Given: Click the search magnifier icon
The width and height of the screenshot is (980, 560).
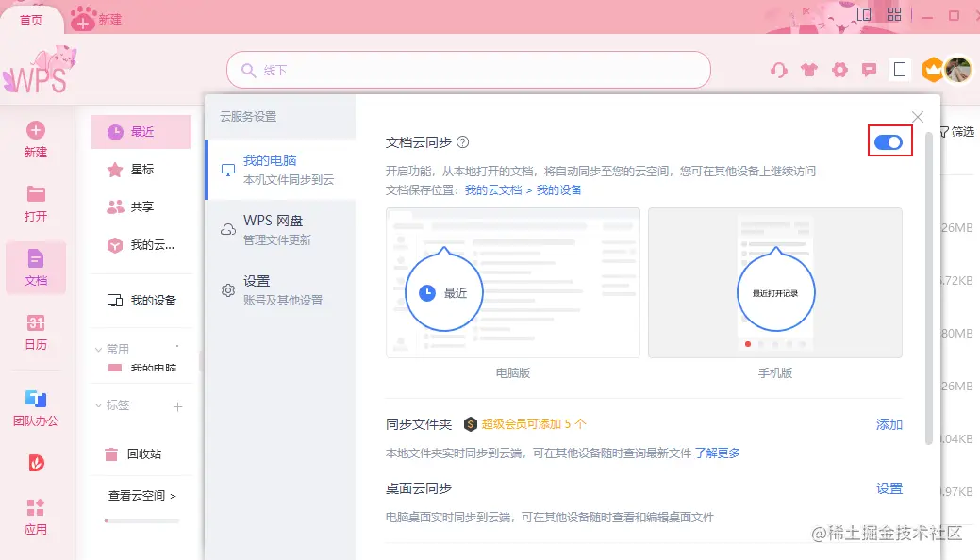Looking at the screenshot, I should pos(248,70).
